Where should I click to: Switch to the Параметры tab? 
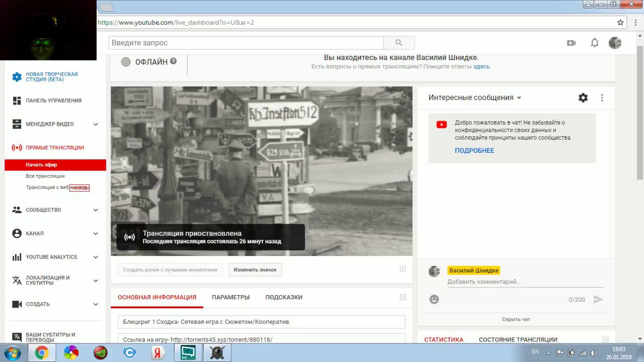pyautogui.click(x=231, y=297)
